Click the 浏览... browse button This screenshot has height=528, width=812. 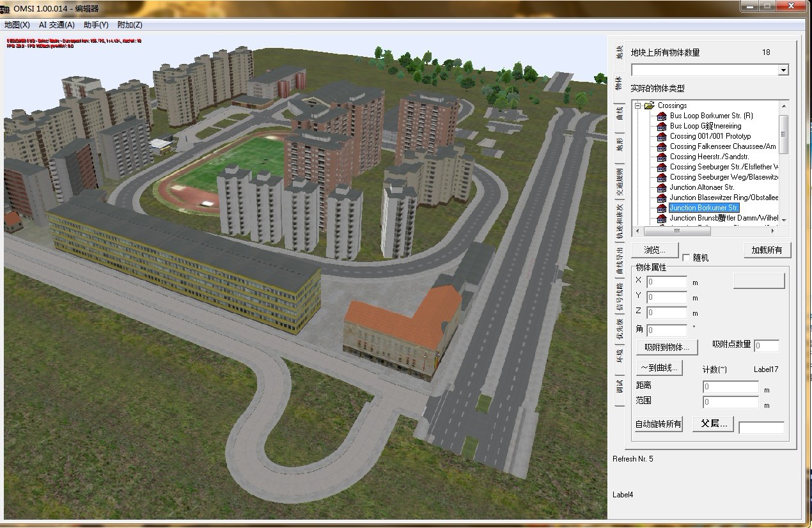tap(655, 250)
